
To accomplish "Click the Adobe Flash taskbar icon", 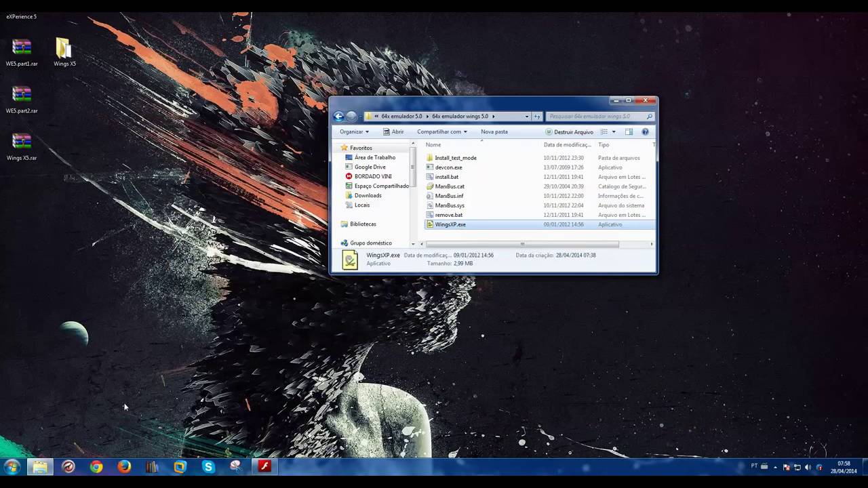I will pos(264,467).
